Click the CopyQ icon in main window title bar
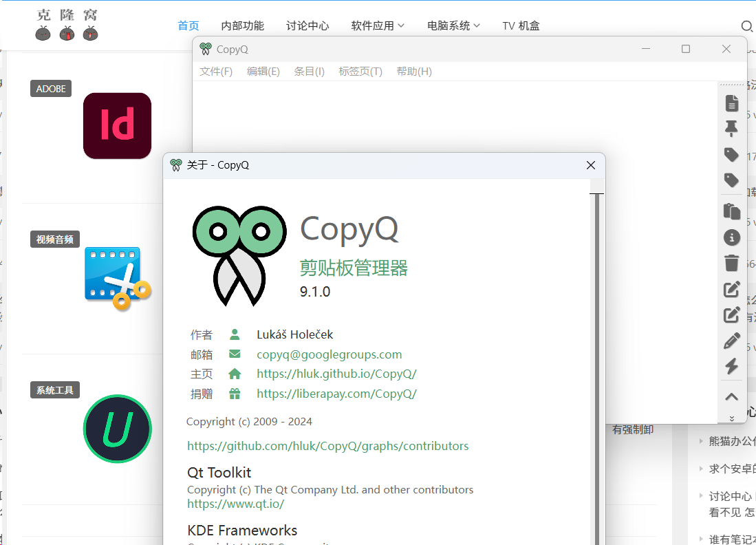 point(206,49)
